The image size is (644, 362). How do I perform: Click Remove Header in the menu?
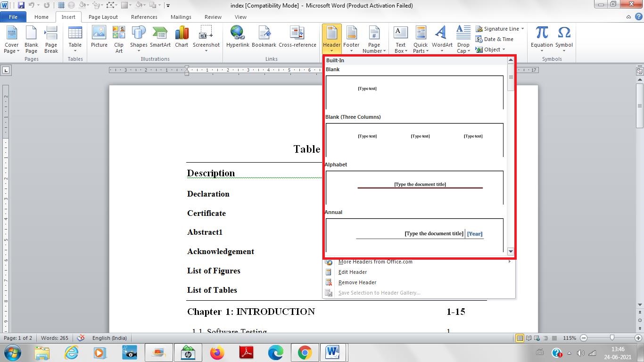tap(357, 282)
